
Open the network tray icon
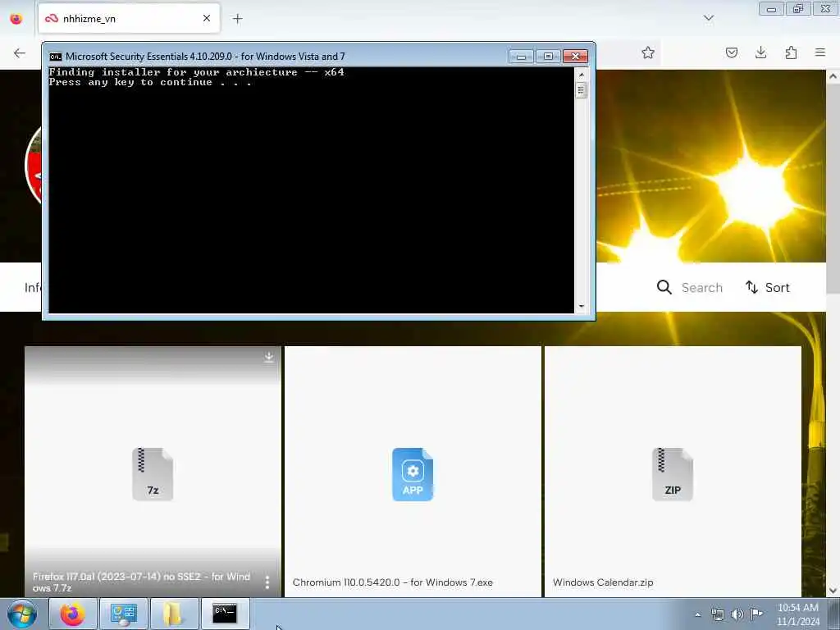(x=717, y=614)
